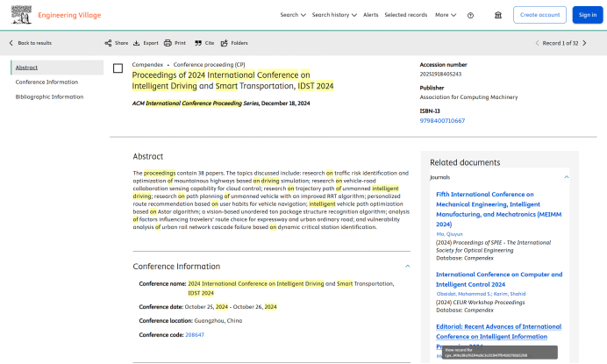Image resolution: width=607 pixels, height=364 pixels.
Task: Click the Cite quotation mark icon
Action: point(199,43)
